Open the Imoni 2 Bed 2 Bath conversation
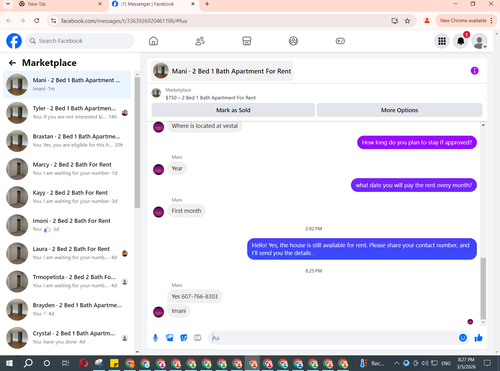The width and height of the screenshot is (500, 371). (x=67, y=225)
